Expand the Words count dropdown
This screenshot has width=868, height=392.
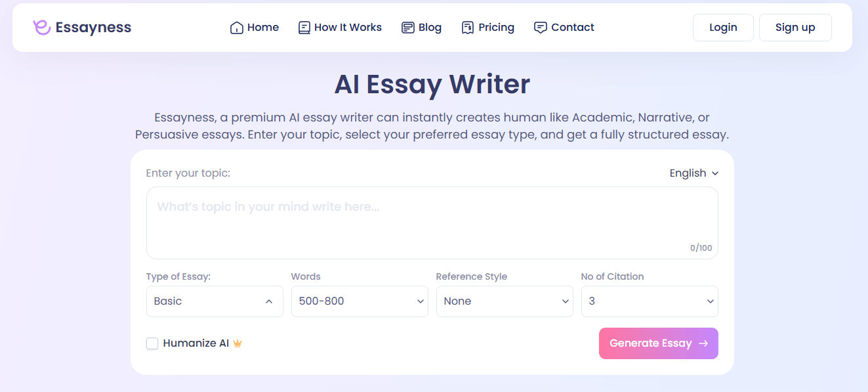coord(360,301)
